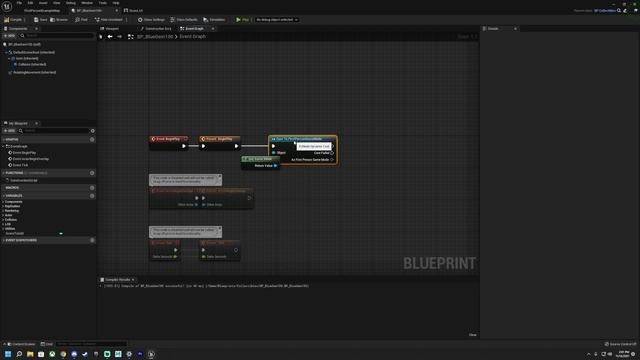
Task: Open Class Settings
Action: click(x=151, y=20)
